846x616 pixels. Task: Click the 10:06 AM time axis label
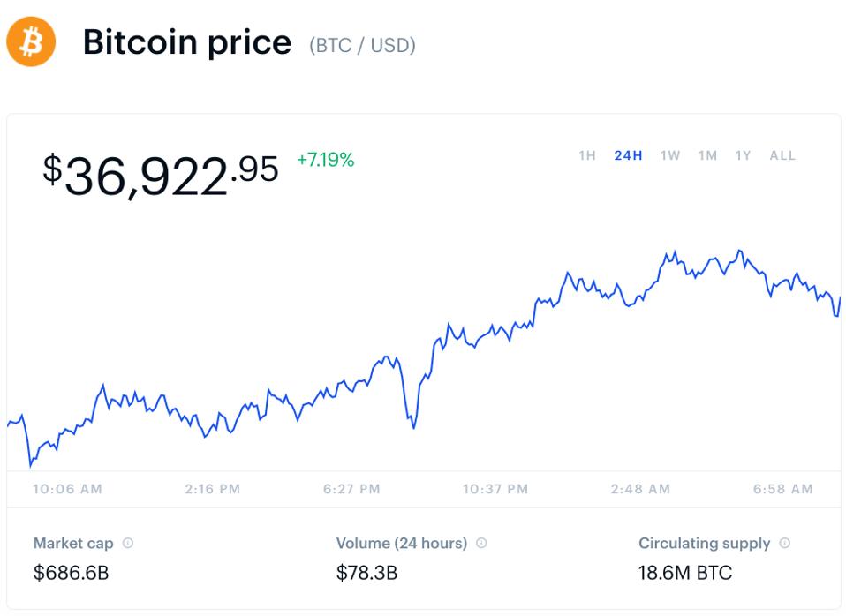click(67, 489)
